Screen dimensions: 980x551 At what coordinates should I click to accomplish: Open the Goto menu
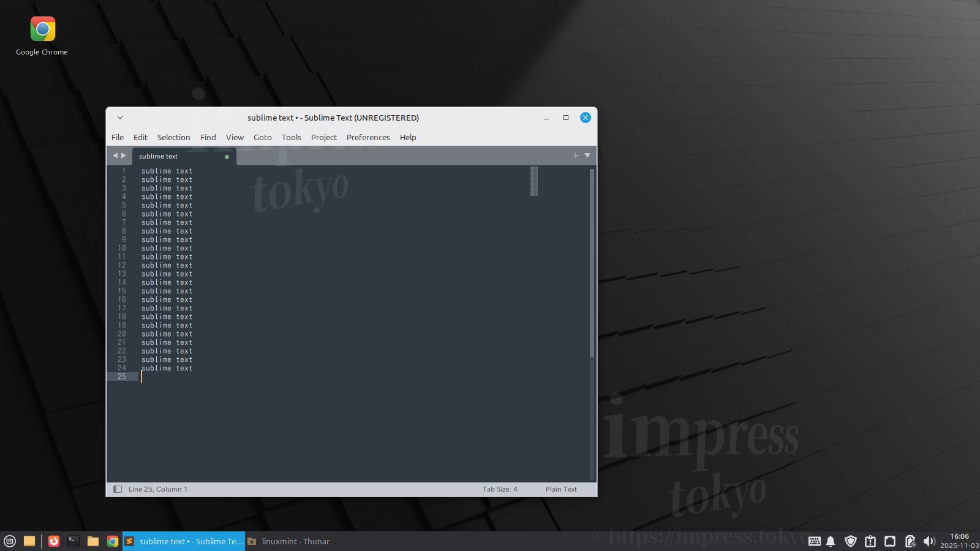[262, 137]
